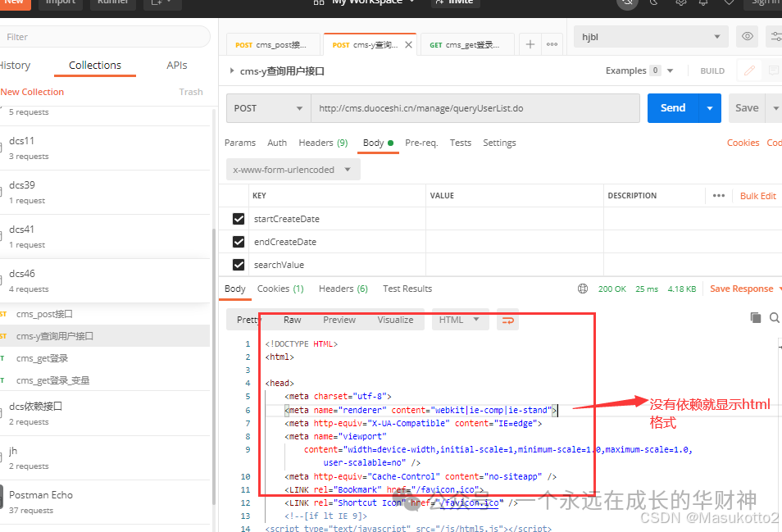Select Raw response view
Screen dimensions: 782x532
293,320
